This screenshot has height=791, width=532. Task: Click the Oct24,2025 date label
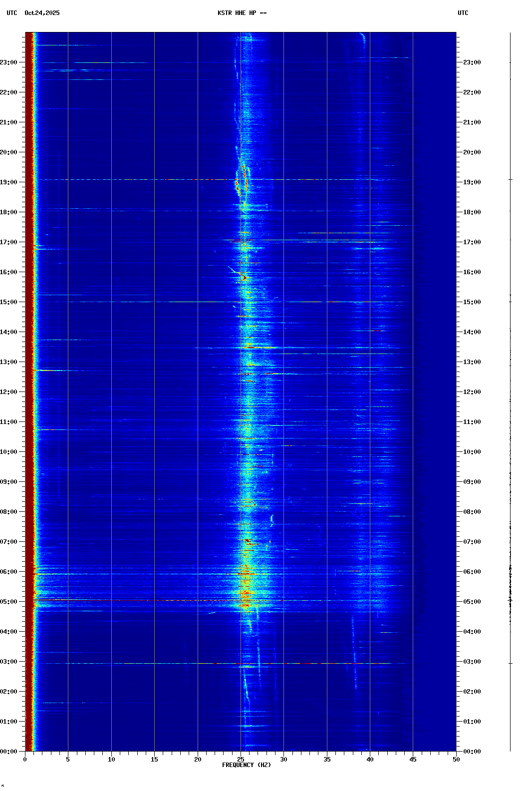click(x=42, y=13)
